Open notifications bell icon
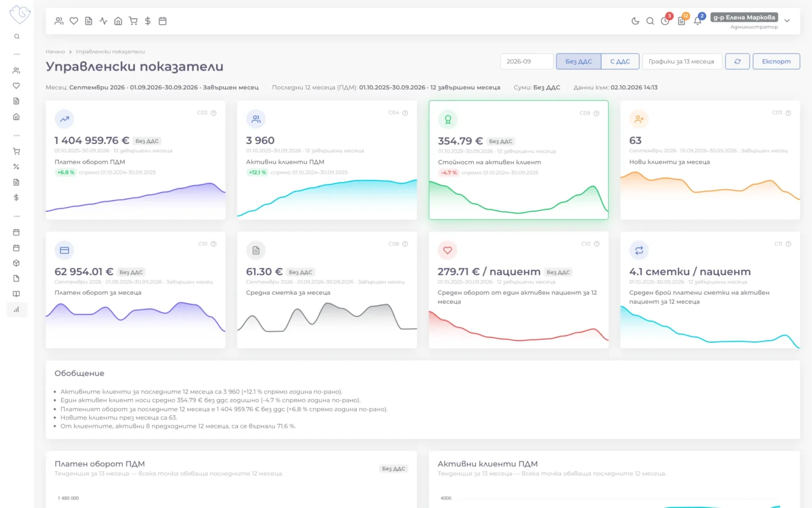This screenshot has width=812, height=508. click(x=698, y=21)
